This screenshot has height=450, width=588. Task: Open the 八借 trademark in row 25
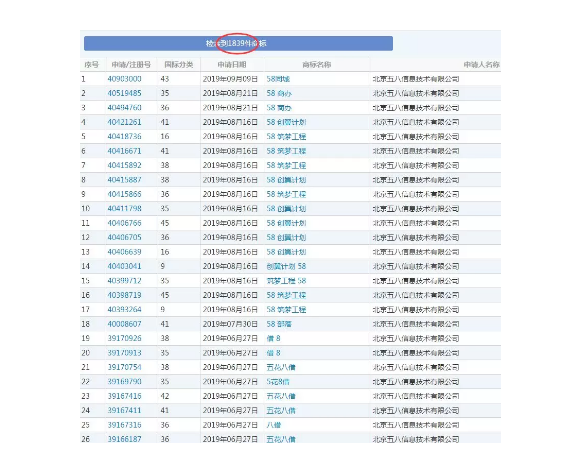tap(274, 425)
